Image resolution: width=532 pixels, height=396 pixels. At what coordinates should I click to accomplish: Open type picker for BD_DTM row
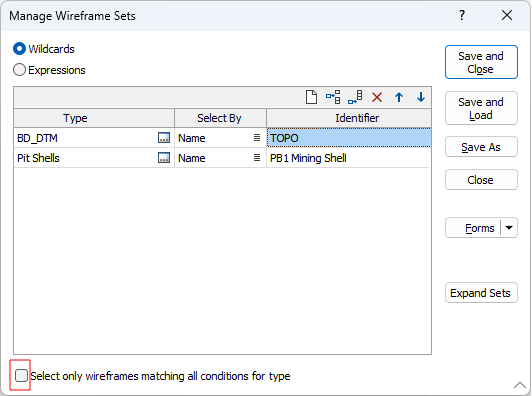coord(164,138)
